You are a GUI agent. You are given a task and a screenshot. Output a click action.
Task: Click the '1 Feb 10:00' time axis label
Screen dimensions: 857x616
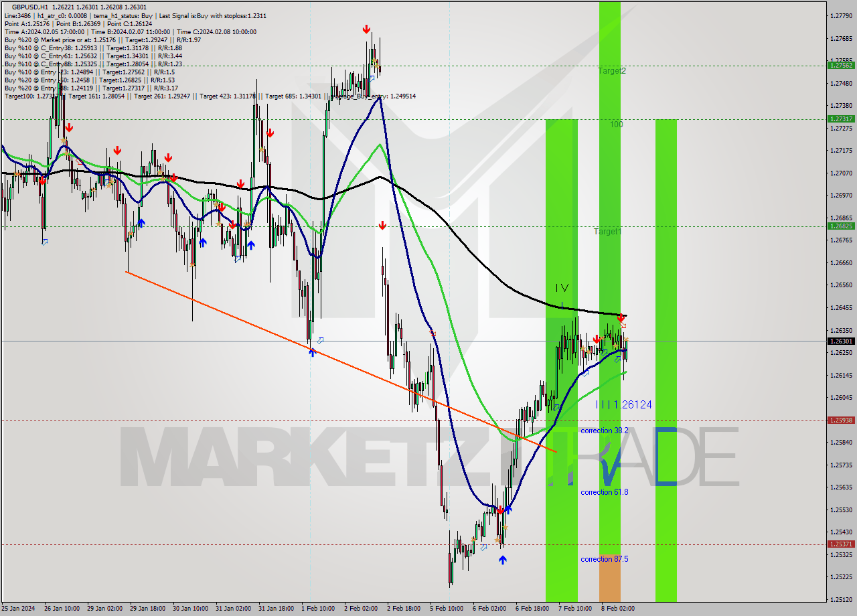pyautogui.click(x=319, y=609)
